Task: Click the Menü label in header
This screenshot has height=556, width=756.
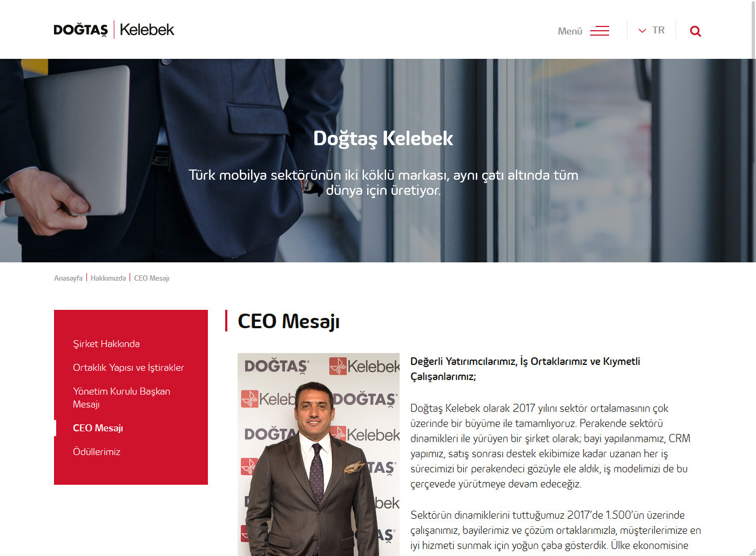Action: (x=570, y=31)
